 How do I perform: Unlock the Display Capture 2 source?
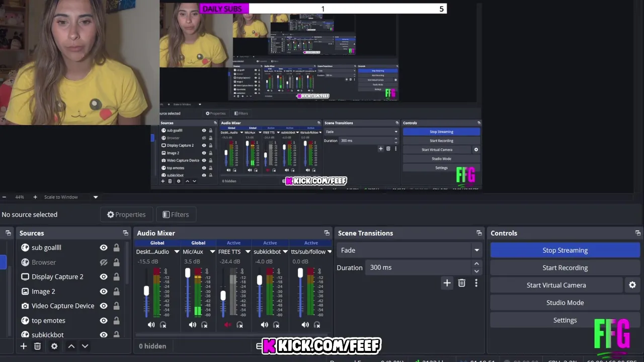(116, 277)
